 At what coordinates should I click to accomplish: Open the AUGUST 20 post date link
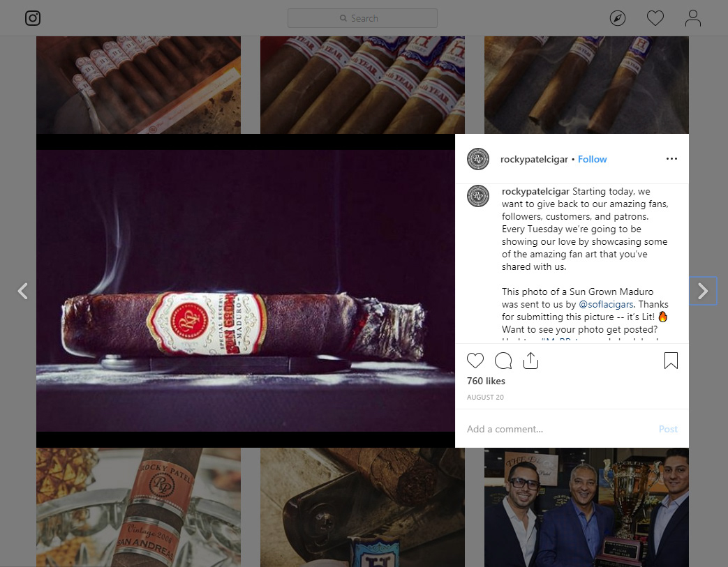[485, 397]
